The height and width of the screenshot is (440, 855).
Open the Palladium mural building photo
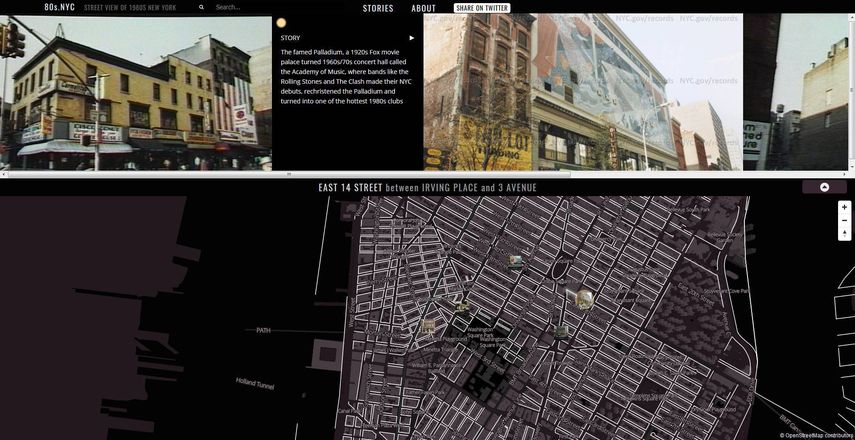coord(583,92)
